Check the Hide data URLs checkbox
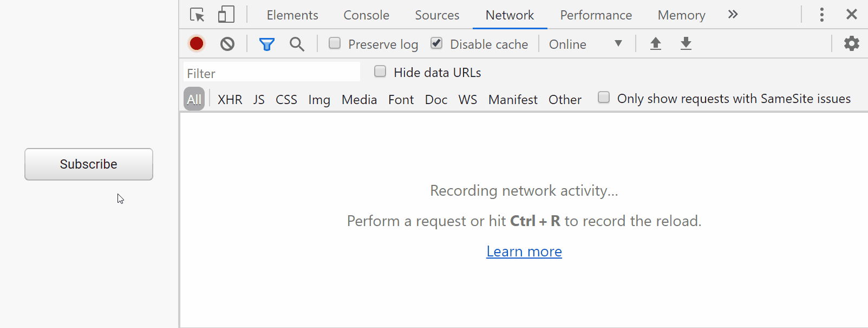 pos(380,71)
